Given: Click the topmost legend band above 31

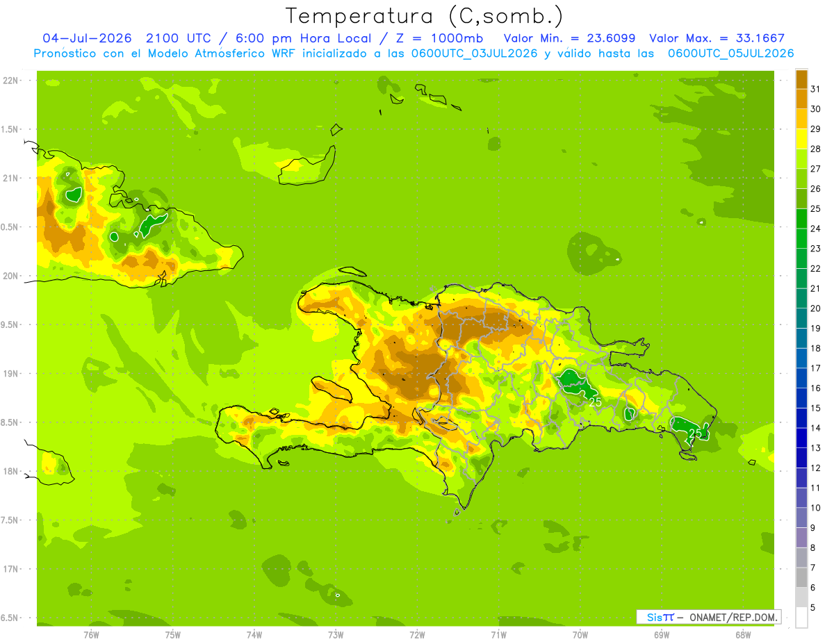Looking at the screenshot, I should click(801, 79).
